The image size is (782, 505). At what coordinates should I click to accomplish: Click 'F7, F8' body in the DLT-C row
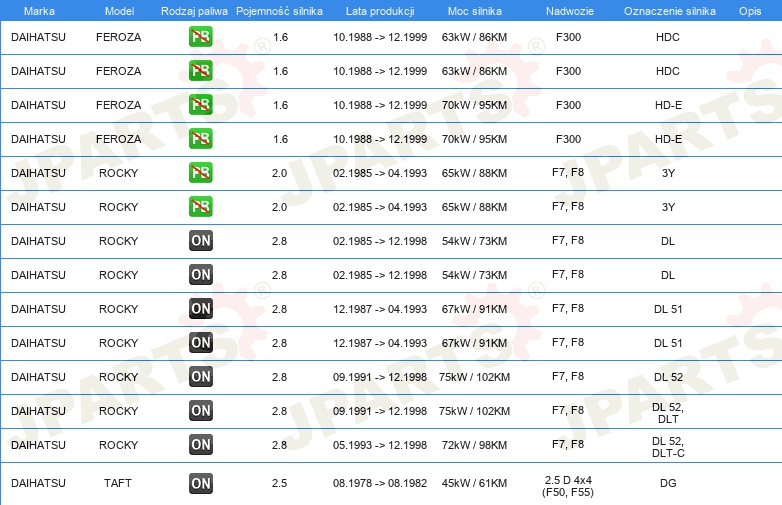[x=568, y=444]
